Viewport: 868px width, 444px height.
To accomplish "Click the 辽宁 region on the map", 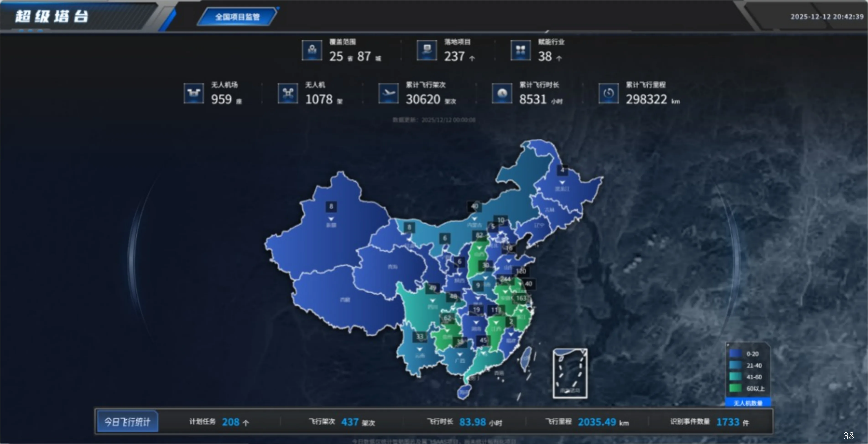I will click(539, 225).
